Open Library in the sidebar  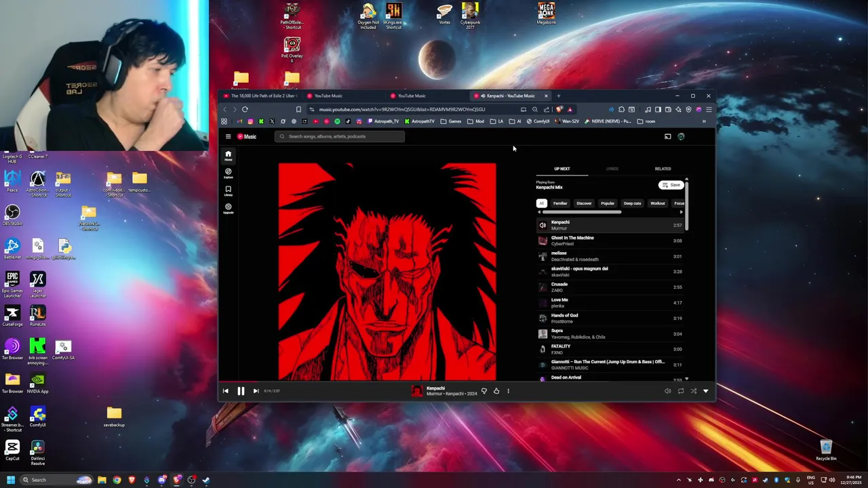[228, 190]
